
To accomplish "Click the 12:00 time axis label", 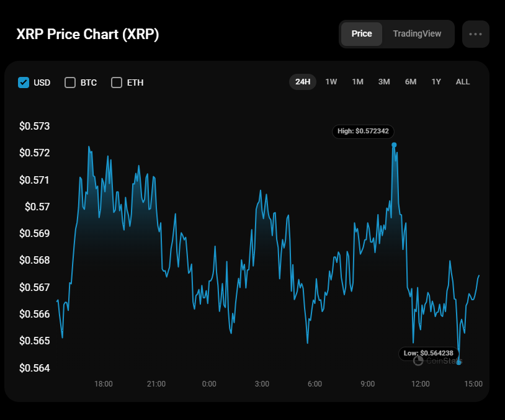I will pyautogui.click(x=421, y=384).
